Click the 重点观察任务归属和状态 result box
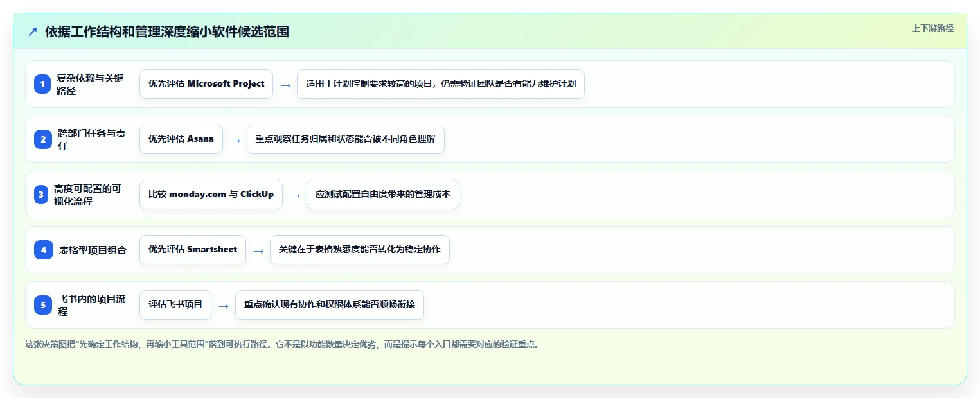The width and height of the screenshot is (980, 398). click(346, 139)
